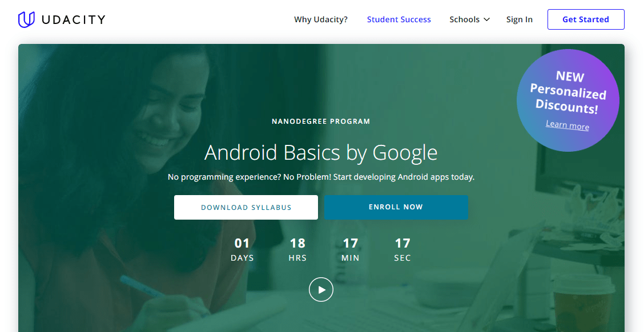Viewport: 644px width, 332px height.
Task: Click the Android Basics by Google heading
Action: tap(321, 152)
